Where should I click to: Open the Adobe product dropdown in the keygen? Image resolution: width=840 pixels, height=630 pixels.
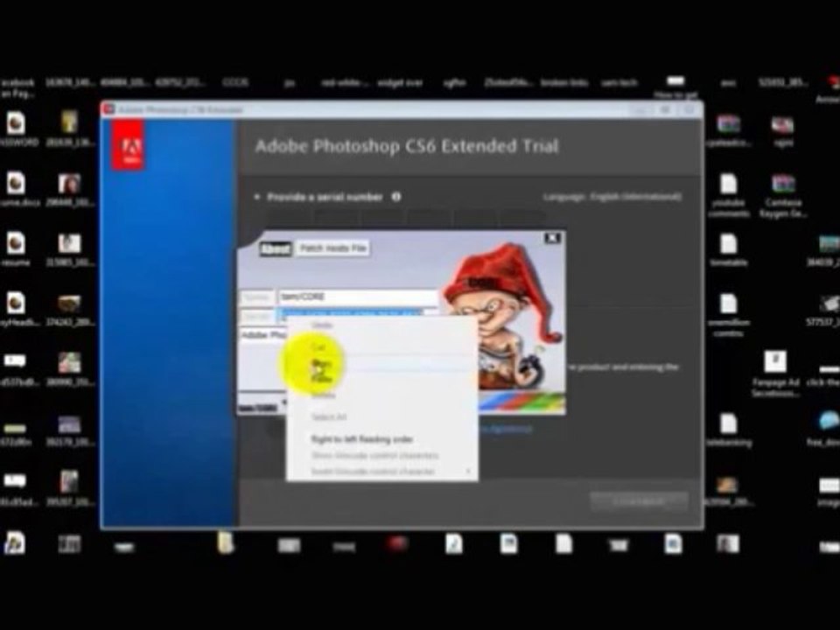click(x=264, y=335)
